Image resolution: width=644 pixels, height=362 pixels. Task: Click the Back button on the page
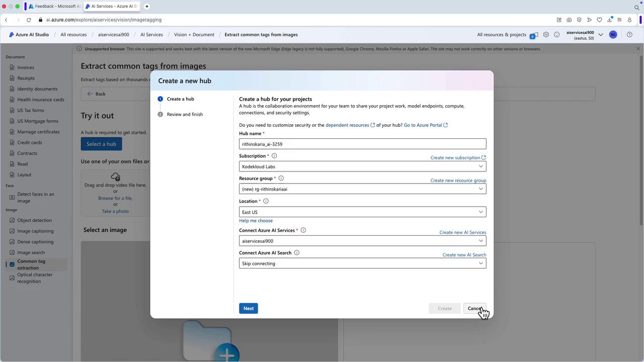[96, 94]
